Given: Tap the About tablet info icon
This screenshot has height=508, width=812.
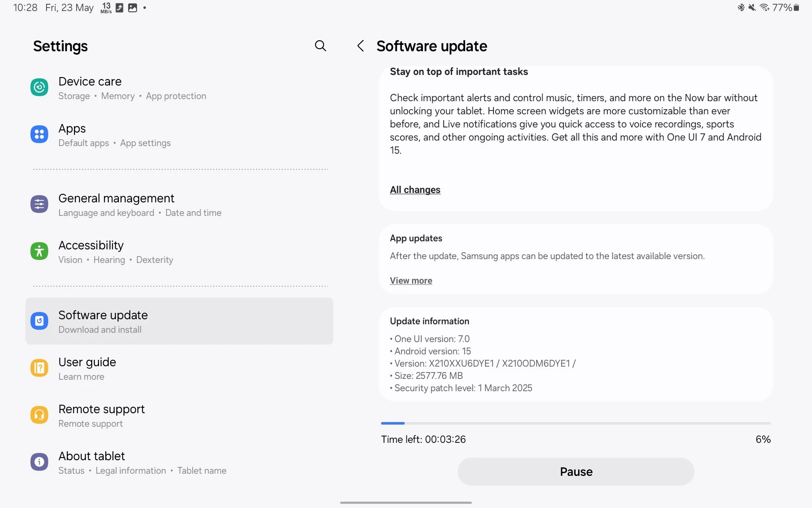Looking at the screenshot, I should click(39, 462).
